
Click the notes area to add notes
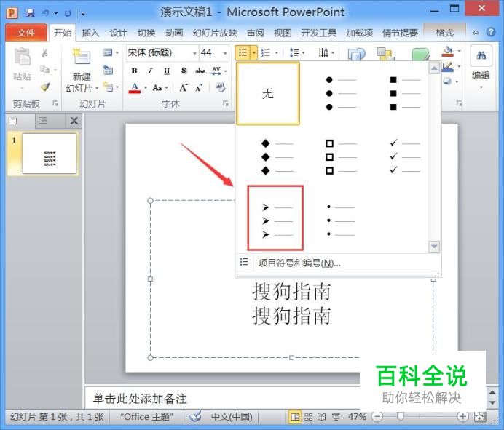[222, 399]
